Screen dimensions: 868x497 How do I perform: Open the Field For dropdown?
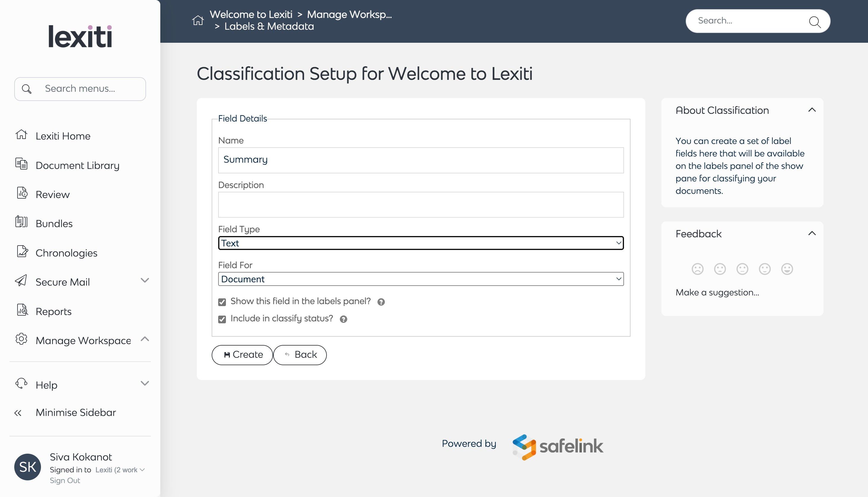point(421,279)
